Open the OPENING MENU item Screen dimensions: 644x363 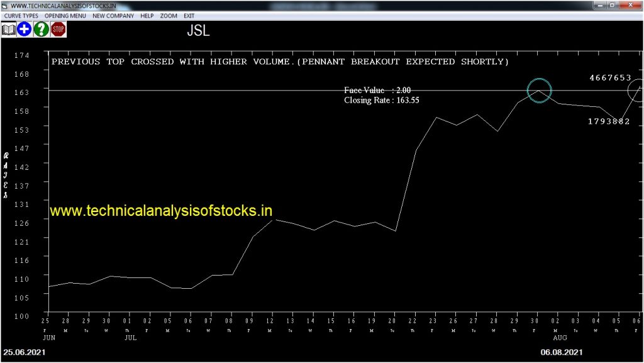(x=65, y=16)
